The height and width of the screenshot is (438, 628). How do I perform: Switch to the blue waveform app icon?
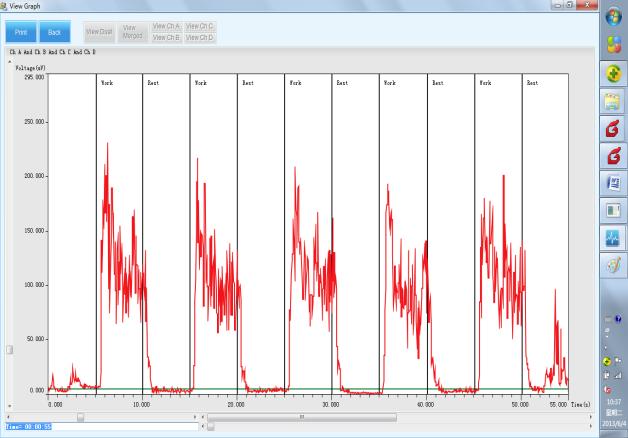[x=613, y=238]
